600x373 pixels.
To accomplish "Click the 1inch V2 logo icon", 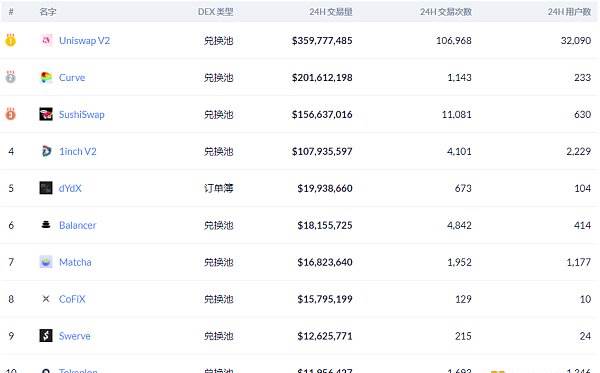I will (46, 151).
